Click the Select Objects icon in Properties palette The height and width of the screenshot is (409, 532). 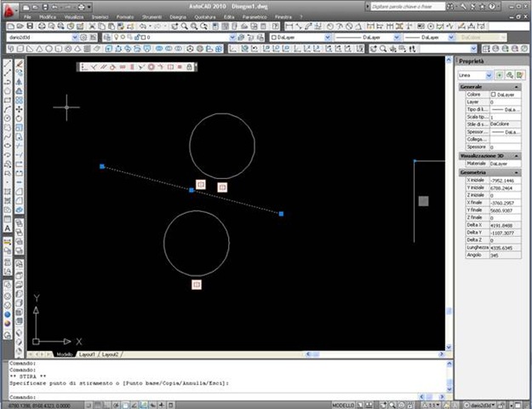[x=509, y=75]
